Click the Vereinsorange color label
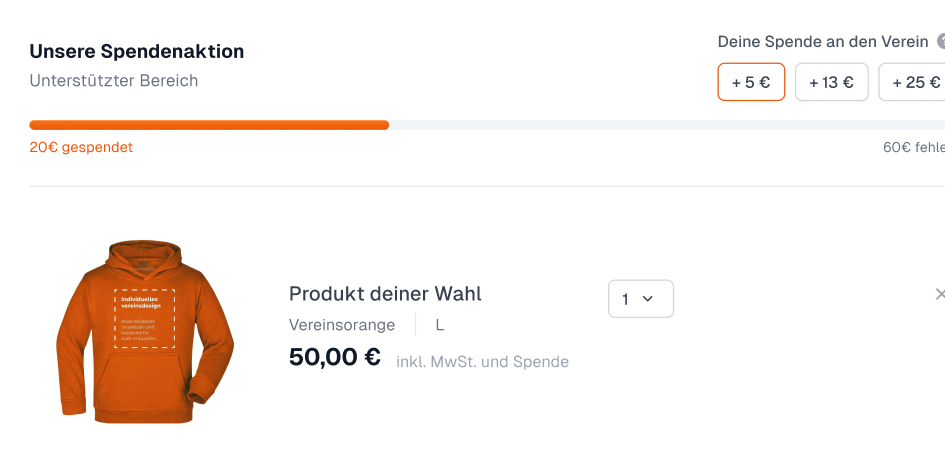 (342, 325)
